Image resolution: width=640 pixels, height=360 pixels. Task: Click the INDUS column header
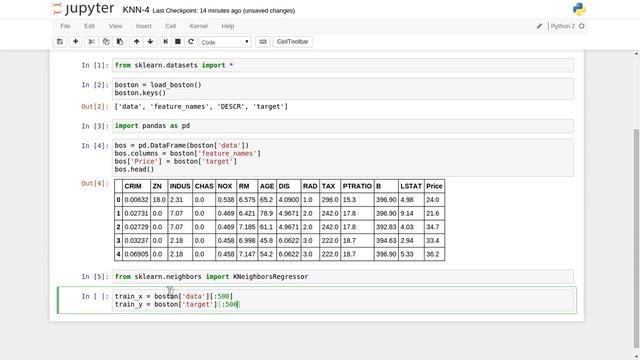coord(180,186)
